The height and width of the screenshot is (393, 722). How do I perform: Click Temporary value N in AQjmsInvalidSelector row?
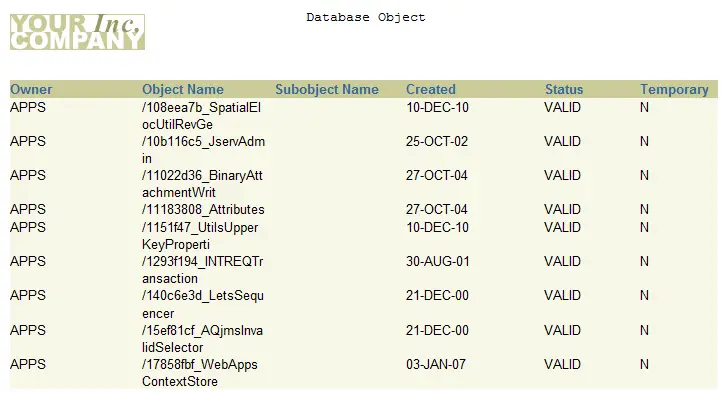644,330
